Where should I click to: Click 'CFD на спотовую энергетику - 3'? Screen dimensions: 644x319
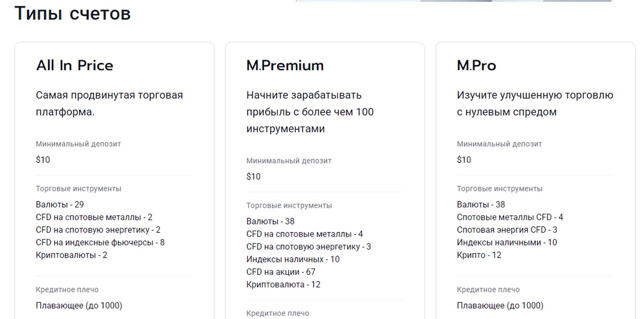pyautogui.click(x=309, y=247)
